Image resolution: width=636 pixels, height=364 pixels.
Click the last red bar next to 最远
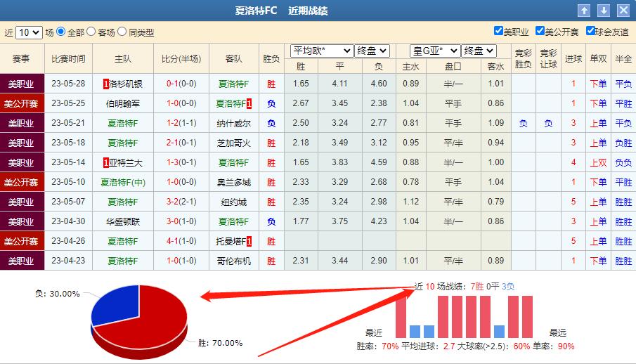pos(527,317)
